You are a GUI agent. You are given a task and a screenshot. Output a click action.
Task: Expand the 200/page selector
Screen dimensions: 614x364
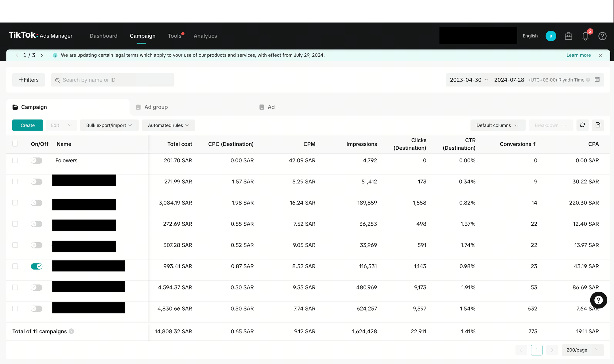click(582, 350)
